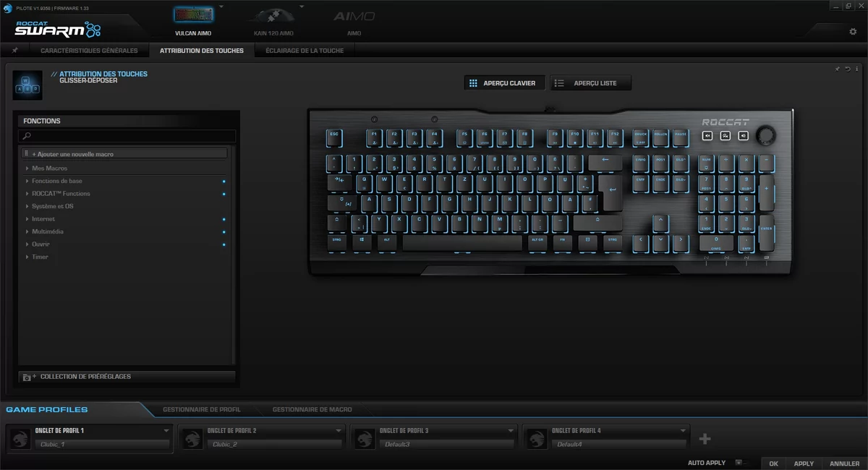Screen dimensions: 868x470
Task: Toggle the Auto Apply checkbox
Action: tap(738, 463)
